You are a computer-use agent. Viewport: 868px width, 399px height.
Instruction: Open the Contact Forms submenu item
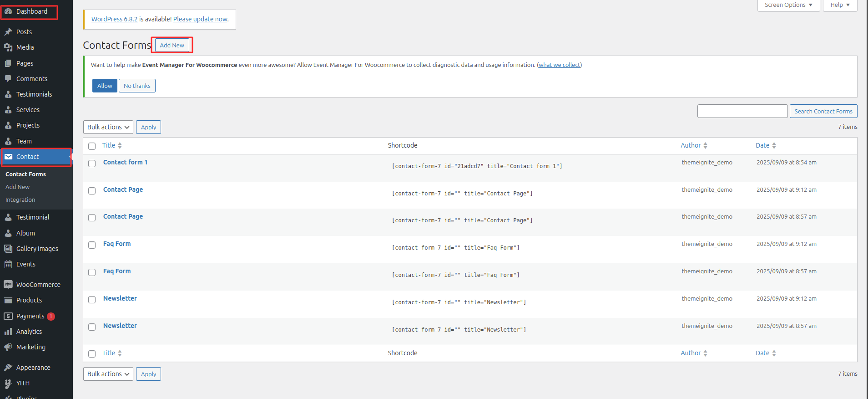[x=25, y=174]
